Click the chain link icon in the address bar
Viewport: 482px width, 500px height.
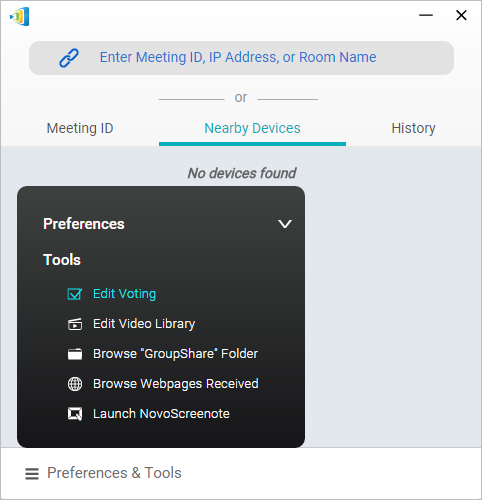point(69,58)
